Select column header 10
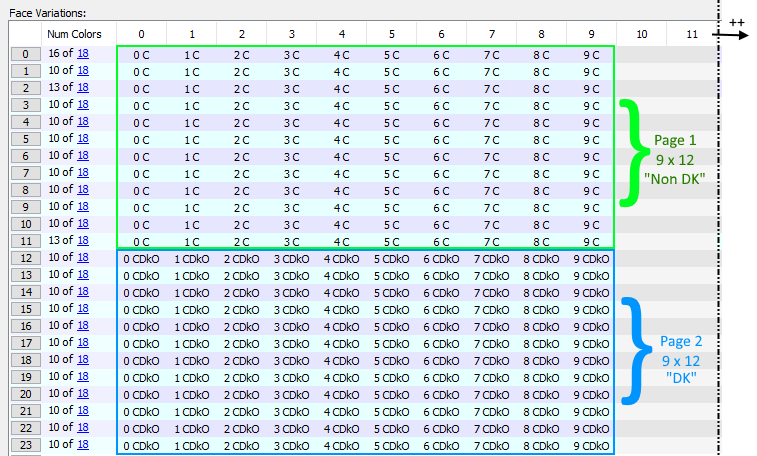 (x=641, y=34)
